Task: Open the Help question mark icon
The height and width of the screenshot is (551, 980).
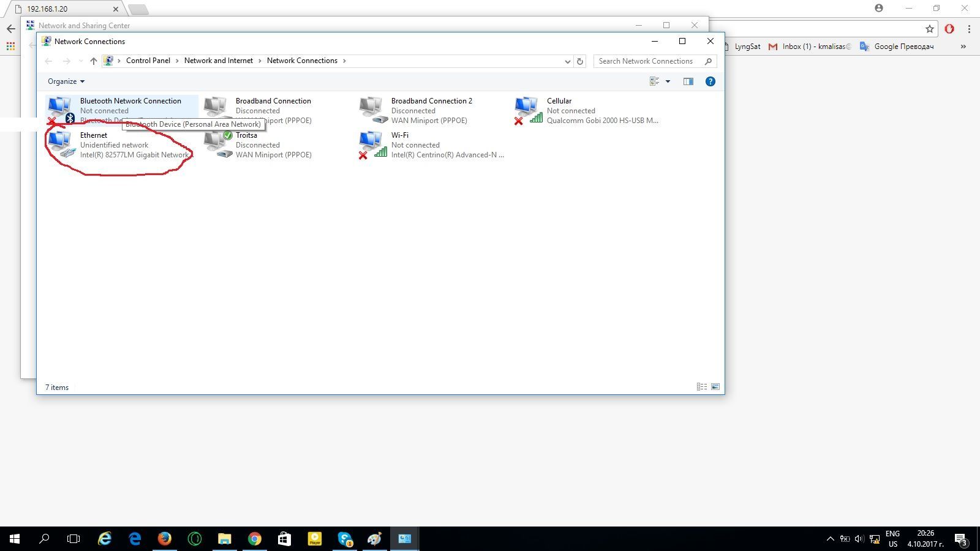Action: point(710,81)
